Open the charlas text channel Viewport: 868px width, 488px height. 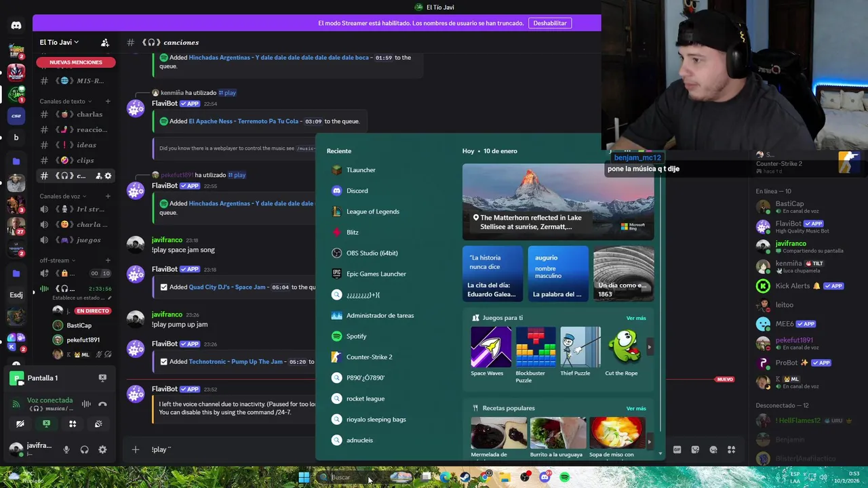pyautogui.click(x=75, y=115)
